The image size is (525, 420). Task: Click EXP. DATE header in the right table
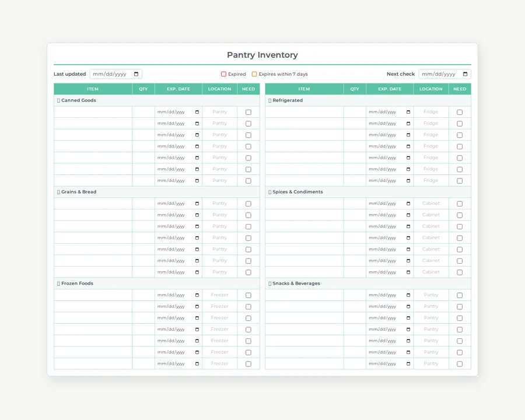(x=390, y=89)
